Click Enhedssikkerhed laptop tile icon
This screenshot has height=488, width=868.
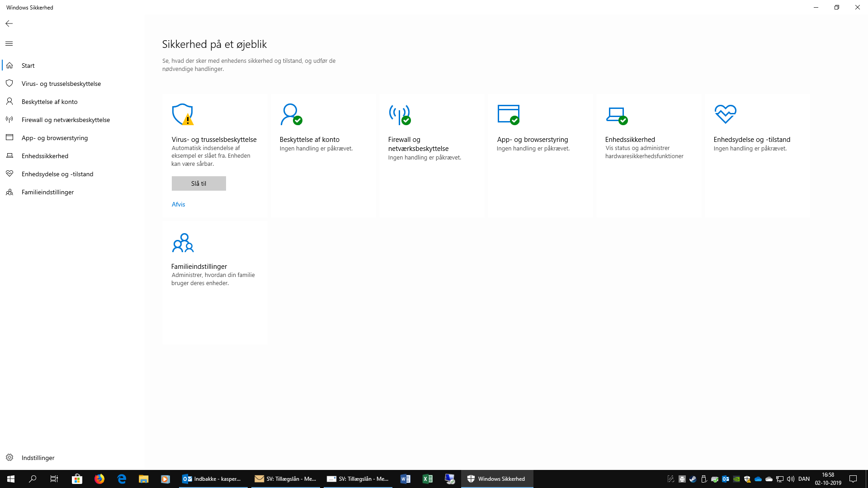(617, 114)
